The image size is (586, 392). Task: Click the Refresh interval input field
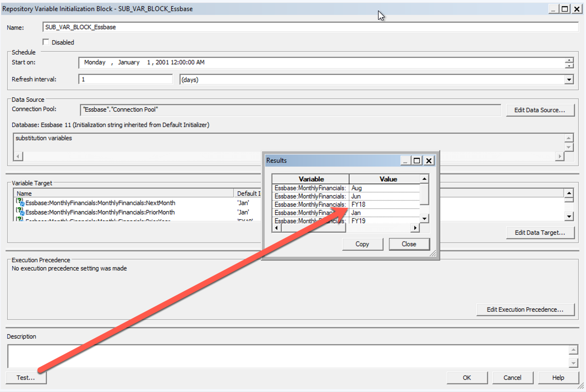tap(125, 80)
